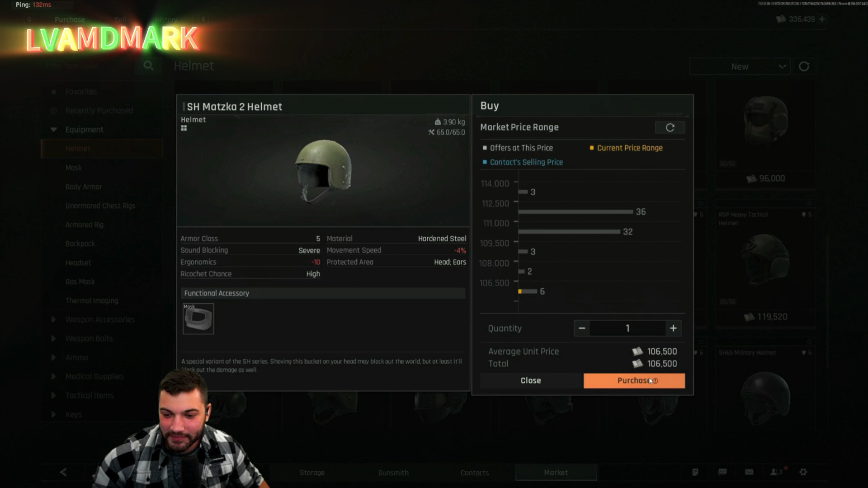Select the 112,500 price bar with 36 offers
Viewport: 868px width, 488px height.
coord(575,212)
